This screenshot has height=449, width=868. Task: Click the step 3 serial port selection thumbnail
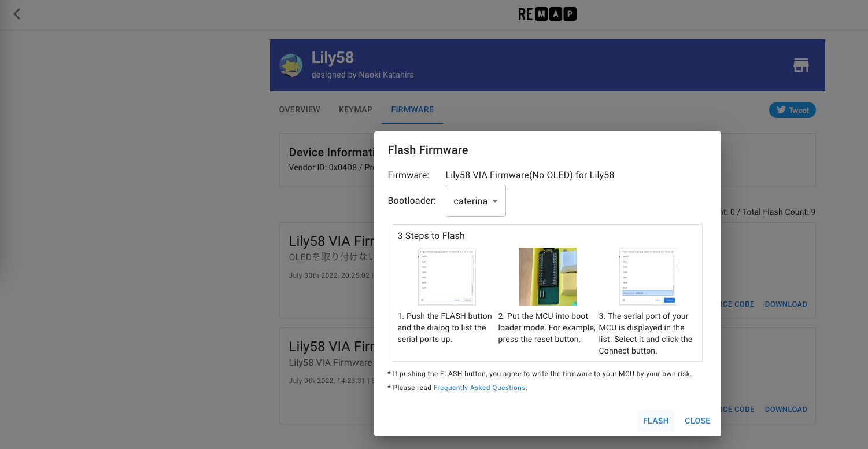(648, 276)
